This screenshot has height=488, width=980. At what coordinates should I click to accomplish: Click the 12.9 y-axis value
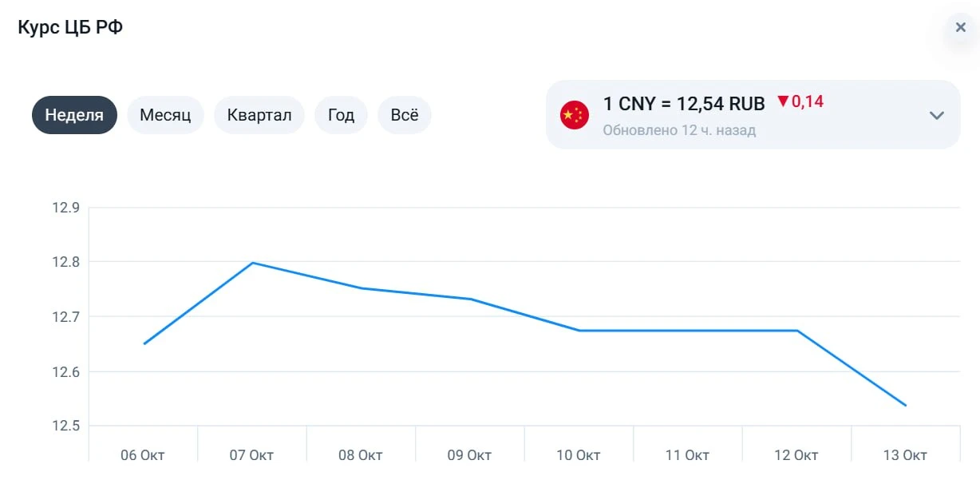click(x=65, y=208)
